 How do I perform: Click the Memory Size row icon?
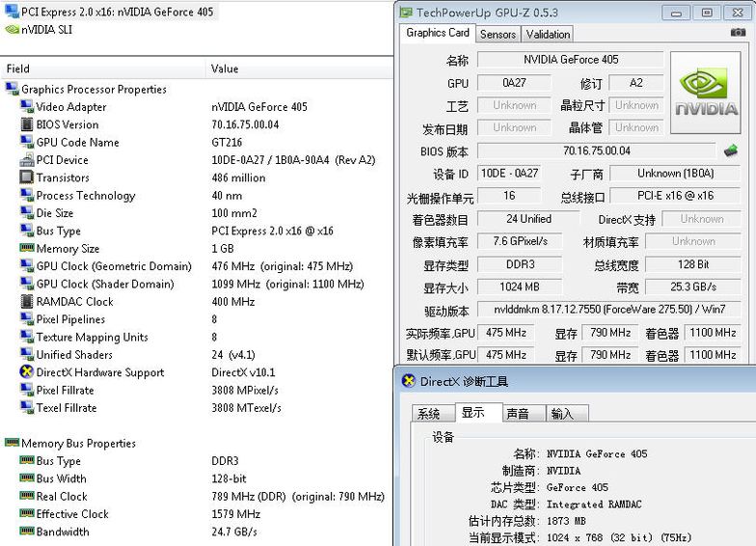click(x=27, y=249)
